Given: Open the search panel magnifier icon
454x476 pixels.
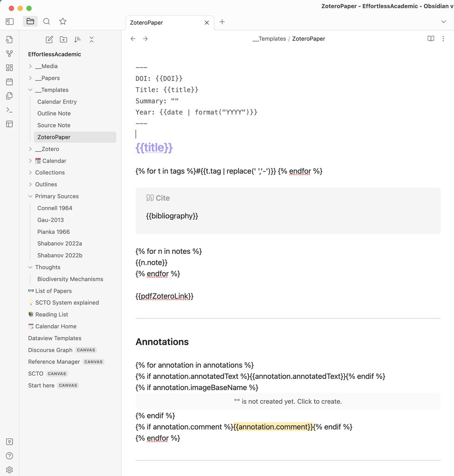Looking at the screenshot, I should coord(46,21).
